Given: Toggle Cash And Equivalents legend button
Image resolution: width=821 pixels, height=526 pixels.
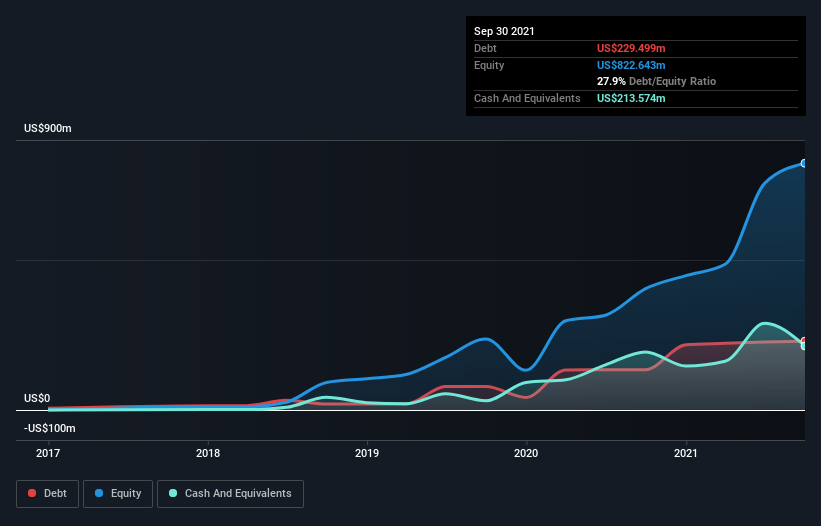Looking at the screenshot, I should (x=230, y=494).
